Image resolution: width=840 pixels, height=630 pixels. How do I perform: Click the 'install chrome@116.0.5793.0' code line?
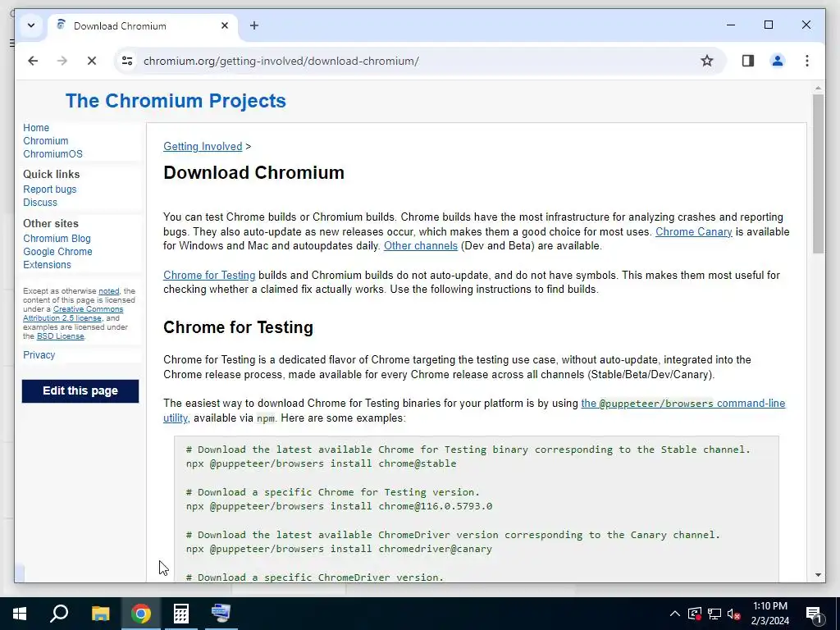point(339,506)
